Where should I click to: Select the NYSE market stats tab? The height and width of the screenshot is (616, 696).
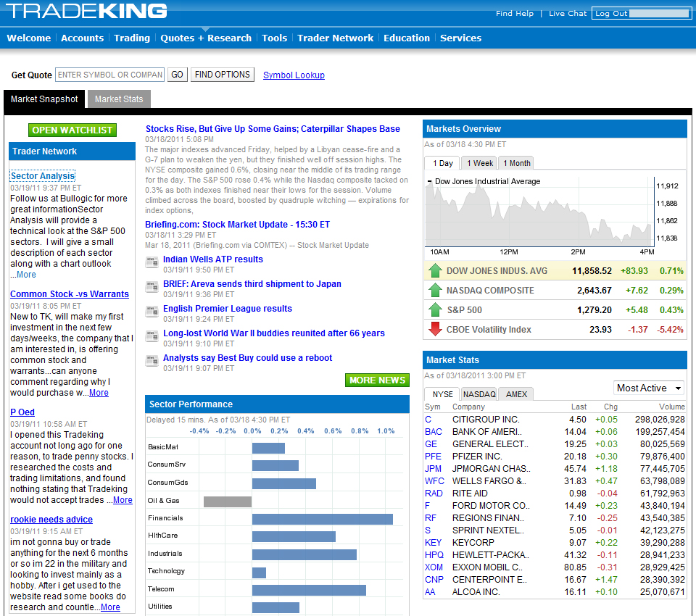click(x=442, y=394)
